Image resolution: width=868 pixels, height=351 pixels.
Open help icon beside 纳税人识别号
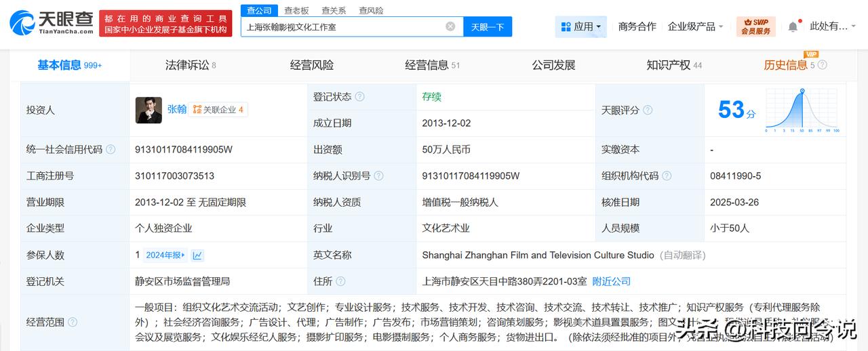click(x=378, y=175)
